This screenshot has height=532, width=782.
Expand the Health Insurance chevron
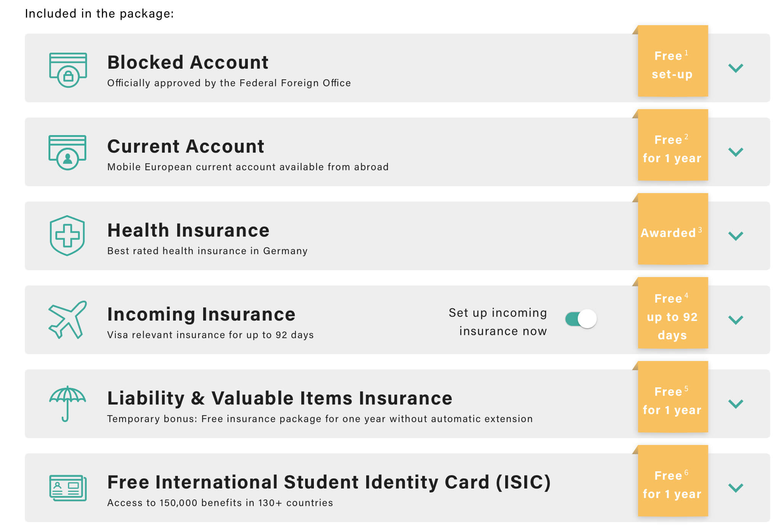(x=735, y=236)
